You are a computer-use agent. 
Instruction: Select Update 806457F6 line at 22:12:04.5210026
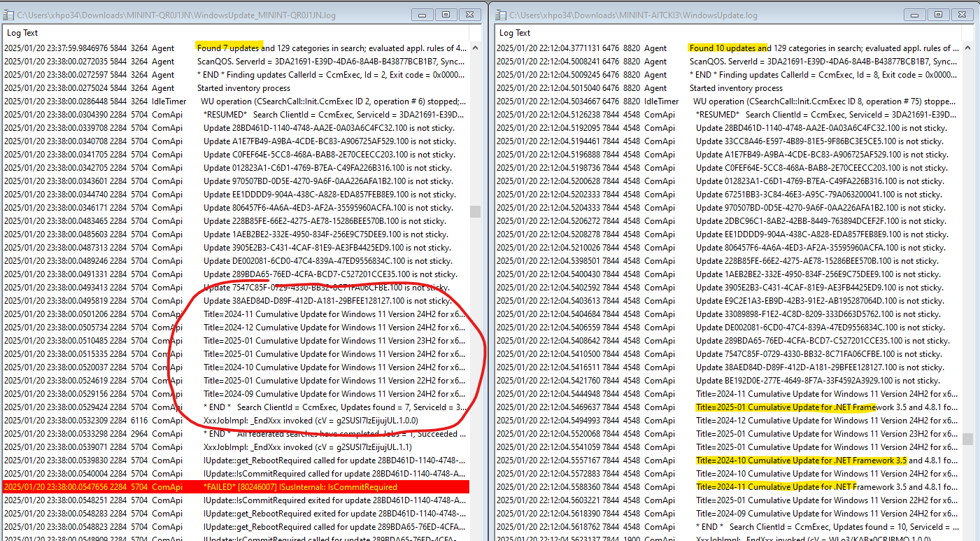click(728, 248)
